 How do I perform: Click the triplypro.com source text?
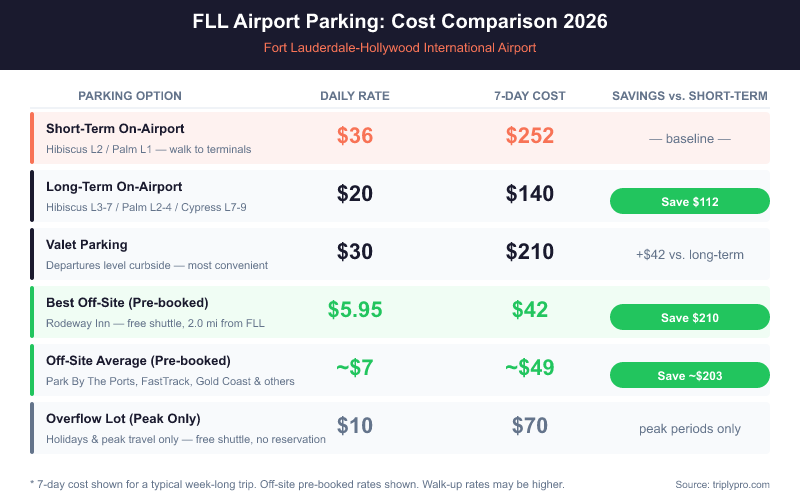pyautogui.click(x=723, y=484)
